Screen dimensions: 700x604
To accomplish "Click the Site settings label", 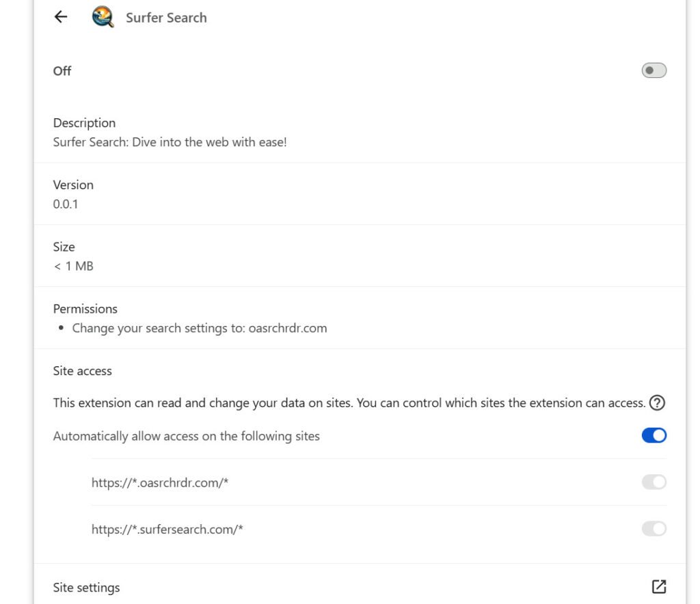I will click(86, 588).
